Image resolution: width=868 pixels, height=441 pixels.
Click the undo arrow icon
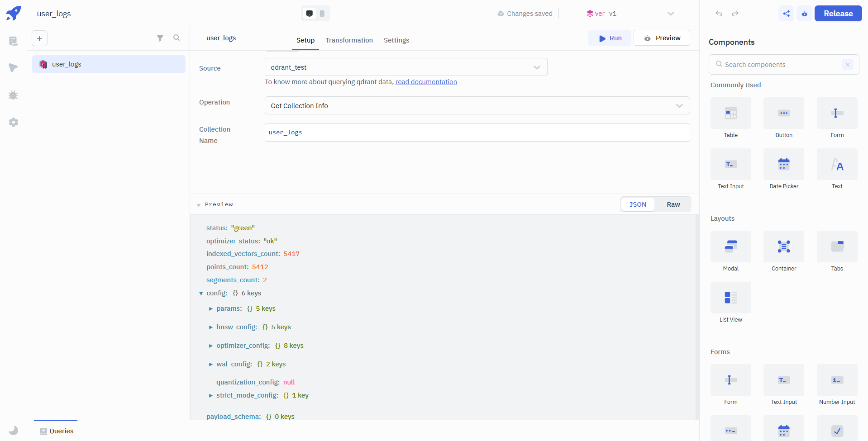(x=719, y=14)
